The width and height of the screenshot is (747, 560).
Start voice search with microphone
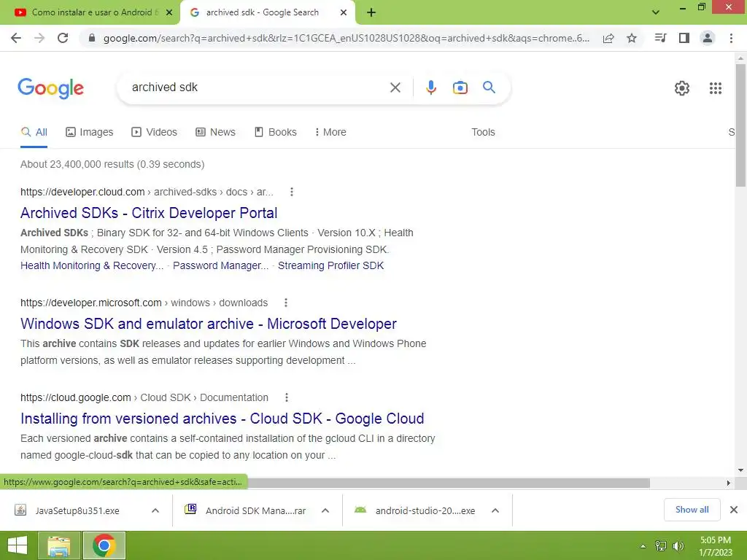431,87
